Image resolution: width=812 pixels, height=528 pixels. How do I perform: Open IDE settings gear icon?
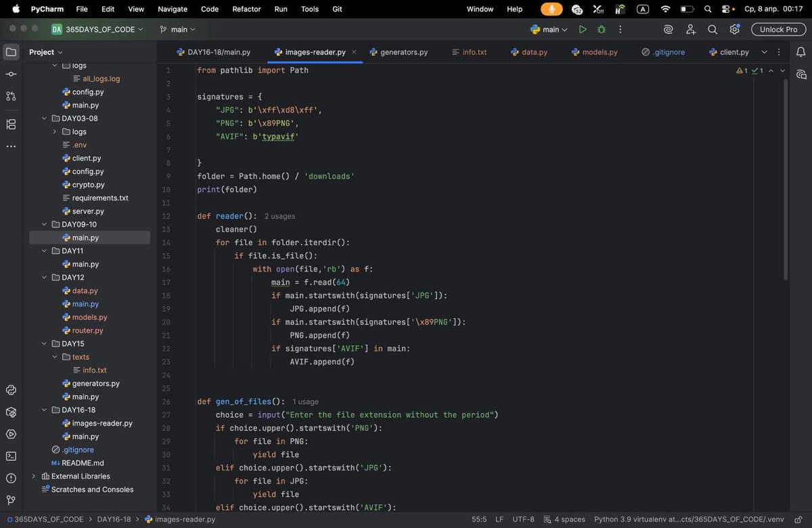click(x=735, y=30)
